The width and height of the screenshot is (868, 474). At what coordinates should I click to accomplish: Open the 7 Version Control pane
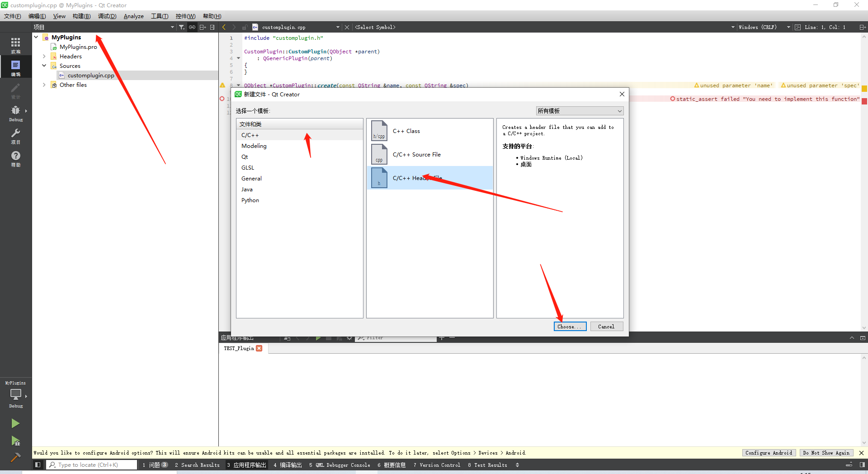click(x=437, y=465)
